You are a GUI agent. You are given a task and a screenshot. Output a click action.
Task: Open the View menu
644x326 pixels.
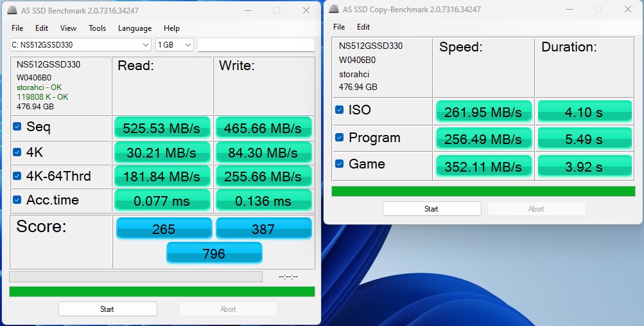(68, 28)
